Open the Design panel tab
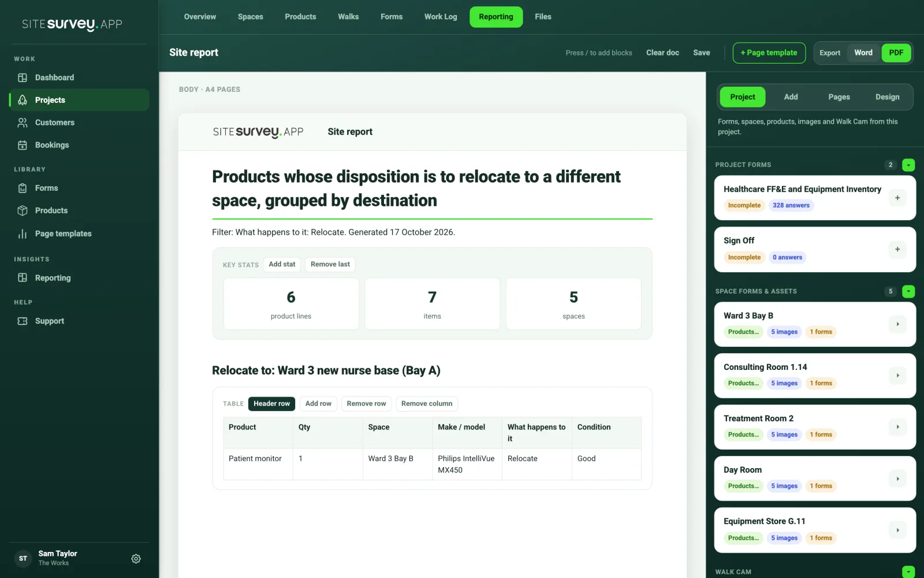 [x=887, y=97]
